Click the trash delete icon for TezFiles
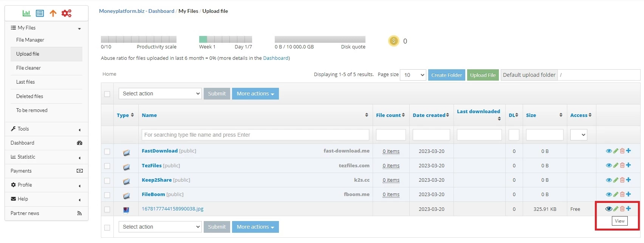This screenshot has height=243, width=644. pos(622,165)
